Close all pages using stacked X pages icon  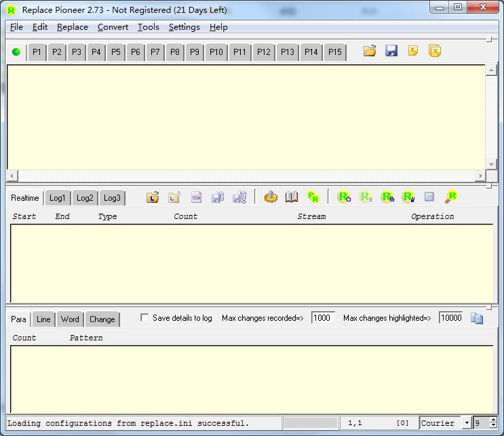[435, 51]
